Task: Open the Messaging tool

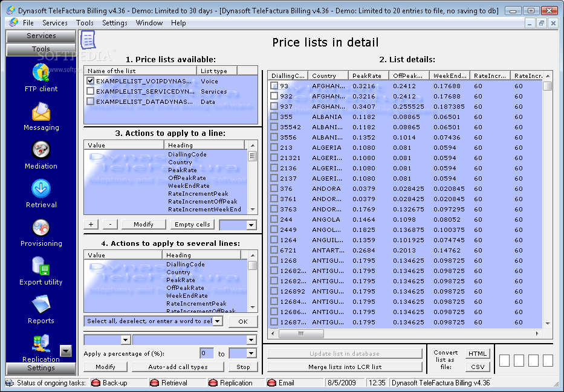Action: click(41, 117)
